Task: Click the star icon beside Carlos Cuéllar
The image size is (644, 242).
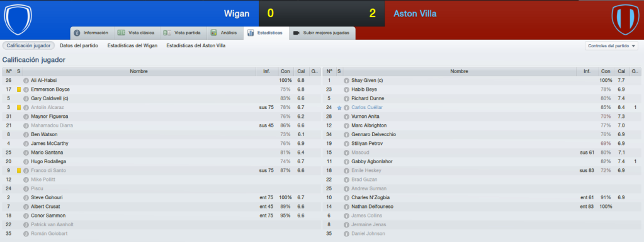Action: (339, 108)
